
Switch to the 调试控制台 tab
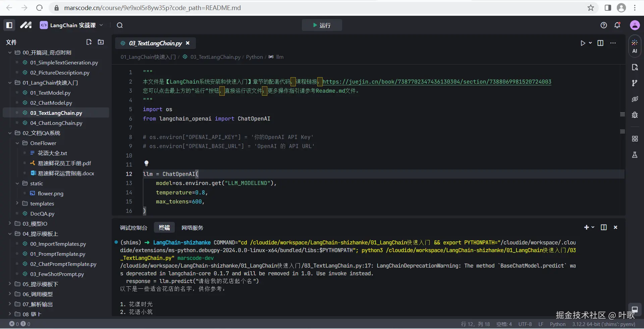[x=133, y=228]
